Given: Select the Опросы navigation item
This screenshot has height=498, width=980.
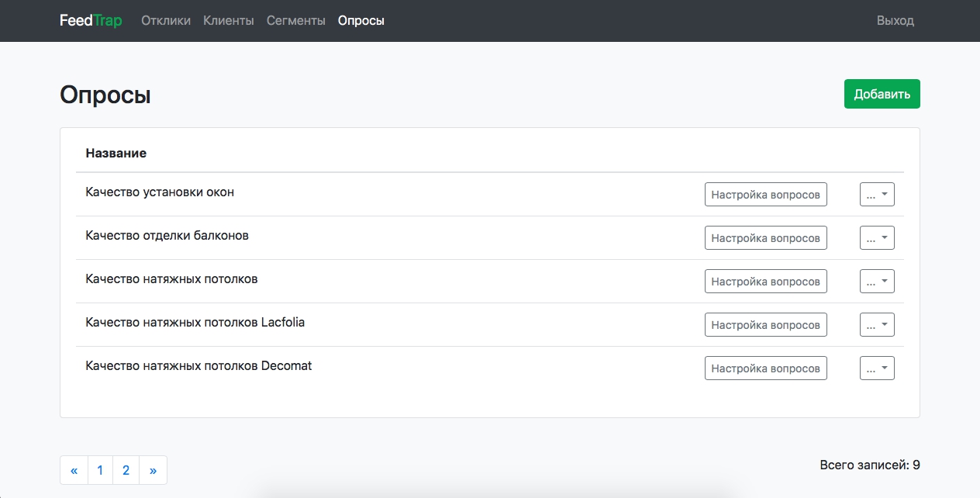Looking at the screenshot, I should [x=361, y=21].
